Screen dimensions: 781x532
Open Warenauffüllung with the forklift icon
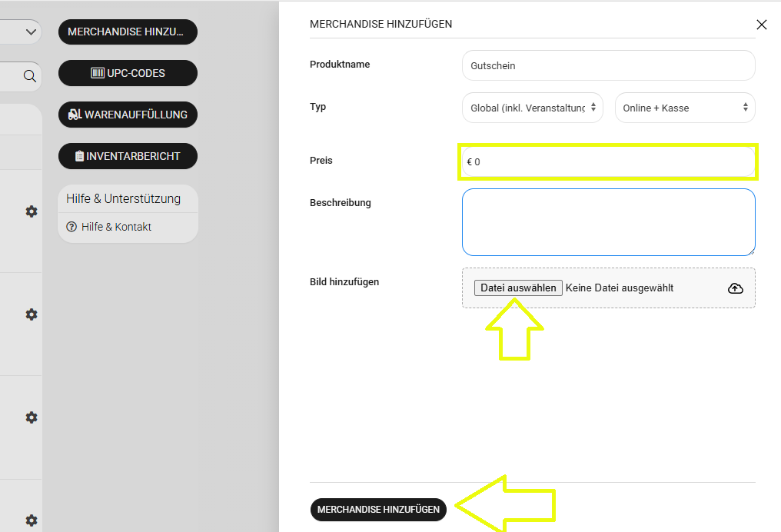click(128, 115)
